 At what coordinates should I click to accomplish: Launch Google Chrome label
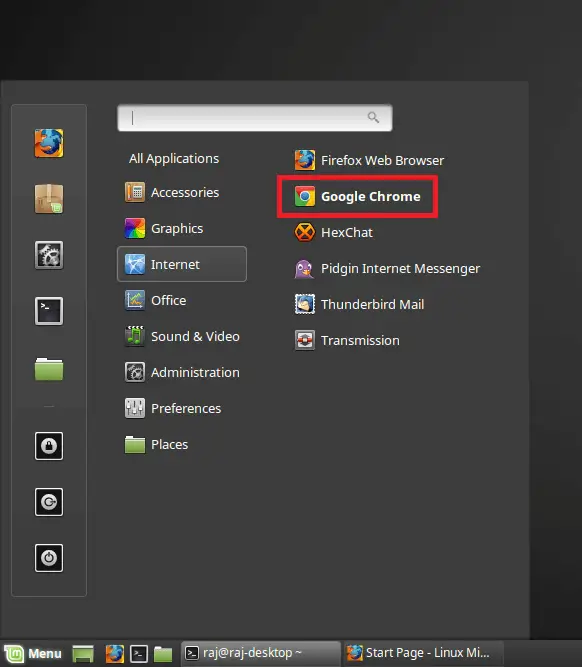[371, 197]
